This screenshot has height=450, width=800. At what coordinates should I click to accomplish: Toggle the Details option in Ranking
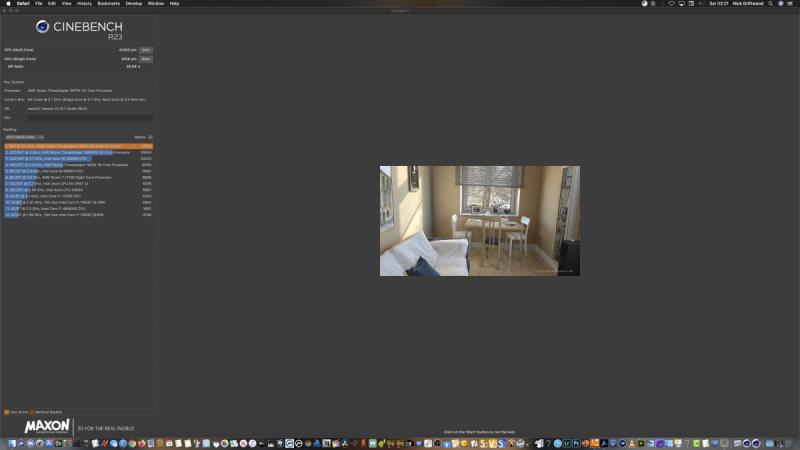click(151, 137)
